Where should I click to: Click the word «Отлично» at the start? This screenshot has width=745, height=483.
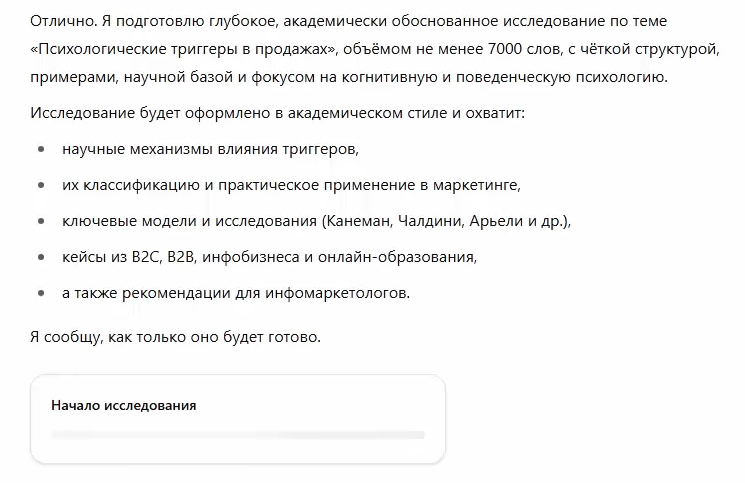[x=62, y=21]
